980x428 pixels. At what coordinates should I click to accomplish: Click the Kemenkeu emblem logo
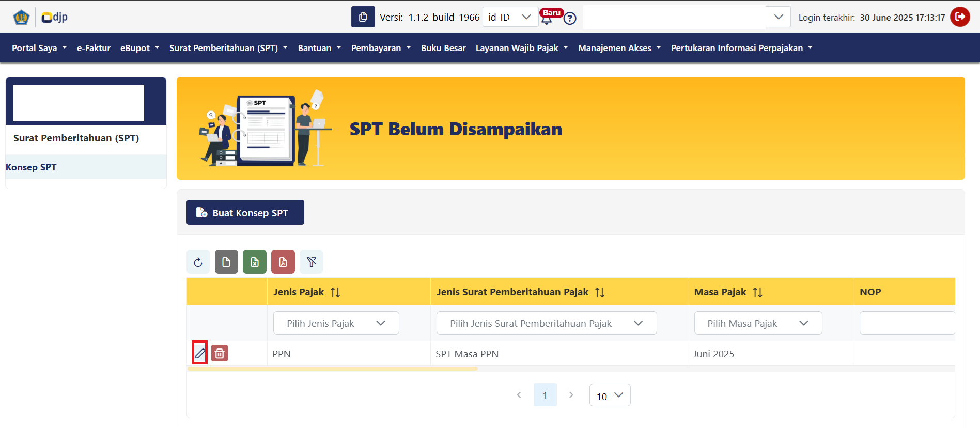coord(21,17)
